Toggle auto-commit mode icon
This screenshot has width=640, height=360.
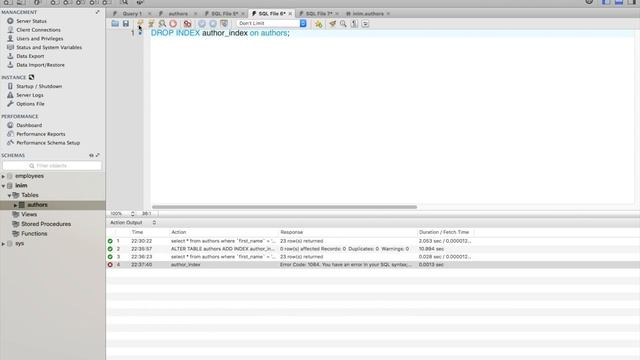coord(224,24)
